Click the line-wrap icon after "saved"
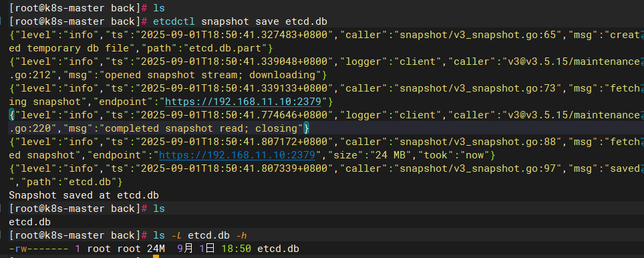This screenshot has height=258, width=644. coord(643,168)
